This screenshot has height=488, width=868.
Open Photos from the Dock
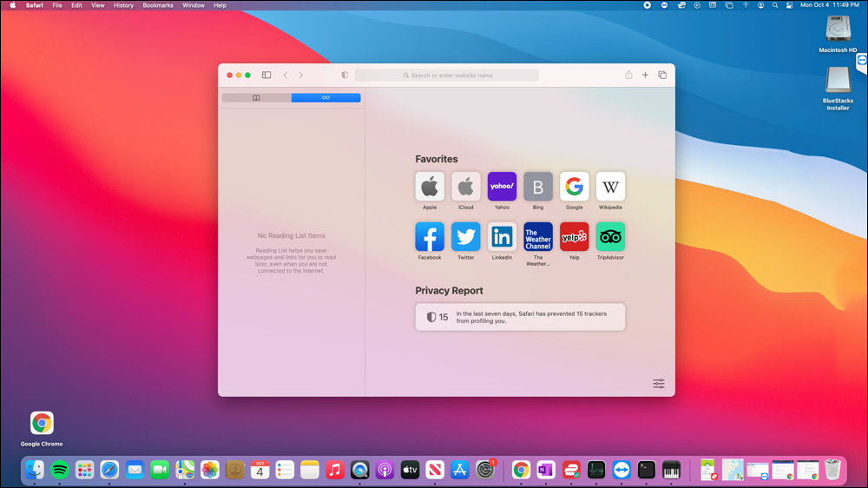click(x=210, y=470)
